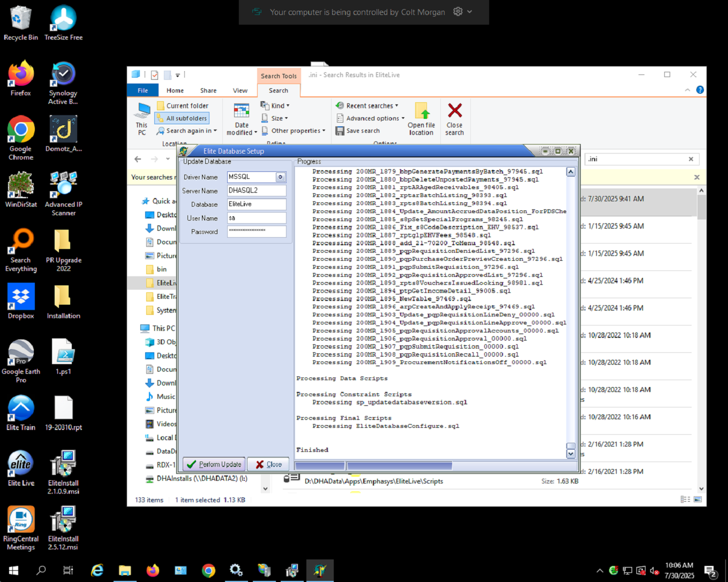Click the Perform Update button
The height and width of the screenshot is (582, 728).
214,464
